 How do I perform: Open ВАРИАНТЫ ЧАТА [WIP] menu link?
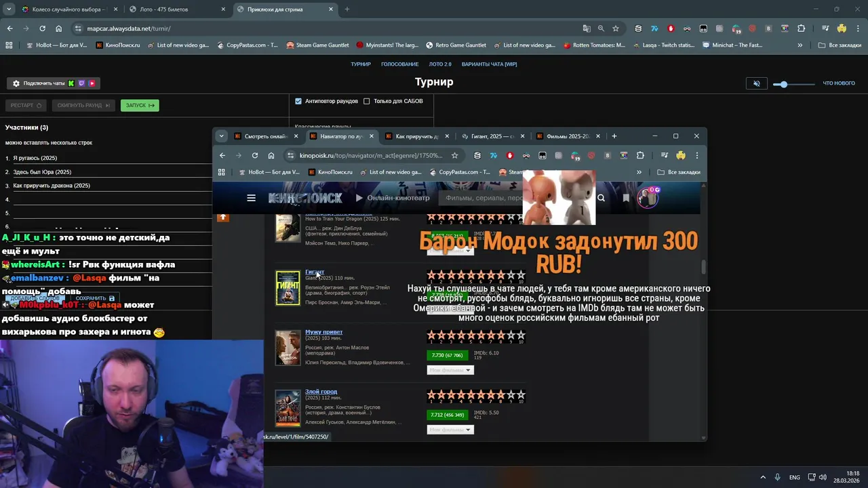pyautogui.click(x=489, y=64)
